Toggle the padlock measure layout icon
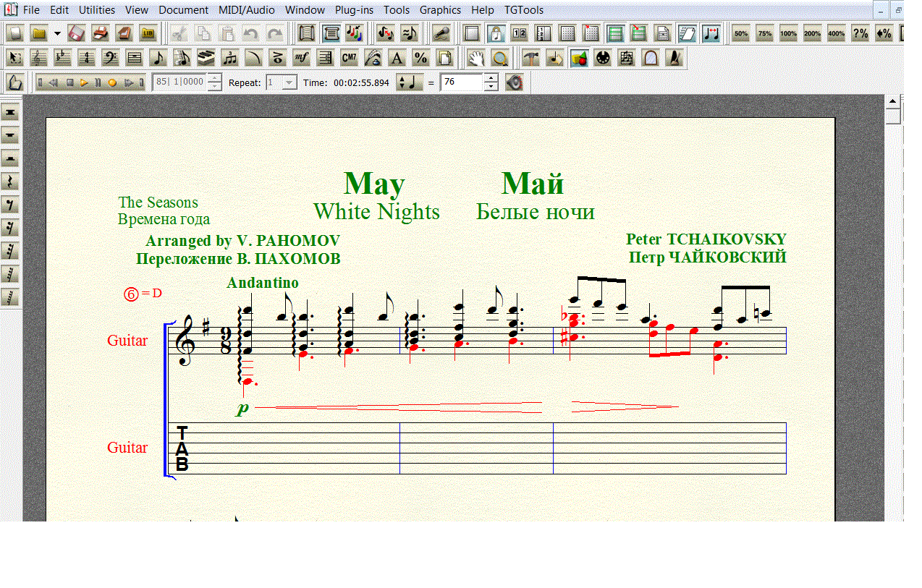The image size is (922, 588). tap(496, 33)
